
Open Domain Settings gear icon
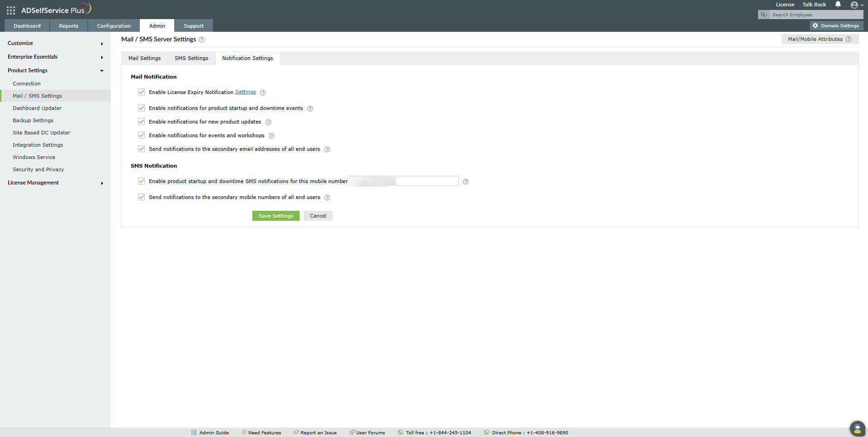click(815, 25)
